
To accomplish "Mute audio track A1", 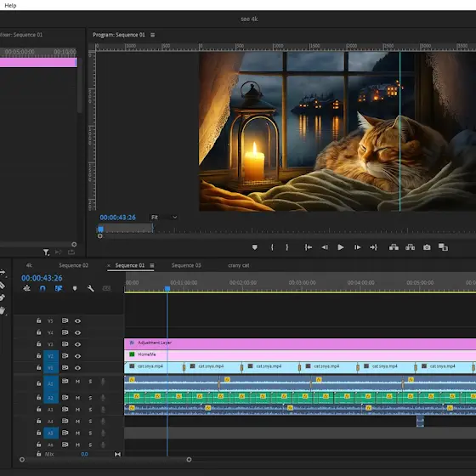I will click(x=77, y=382).
